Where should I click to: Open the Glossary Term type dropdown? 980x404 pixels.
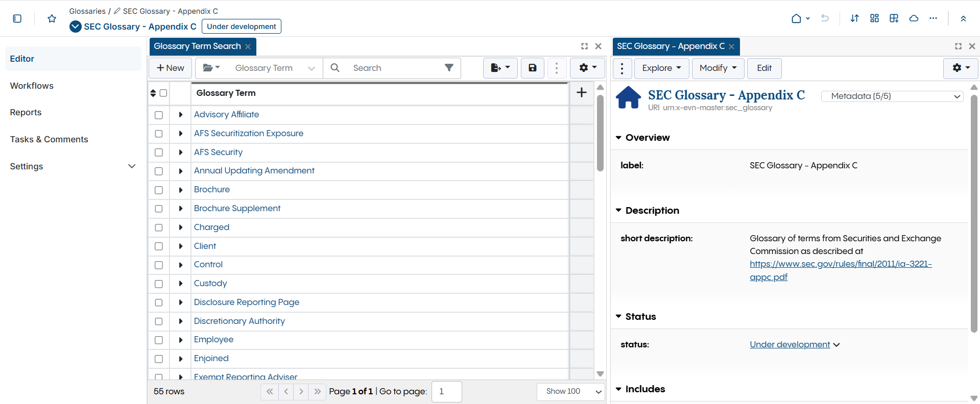[275, 68]
